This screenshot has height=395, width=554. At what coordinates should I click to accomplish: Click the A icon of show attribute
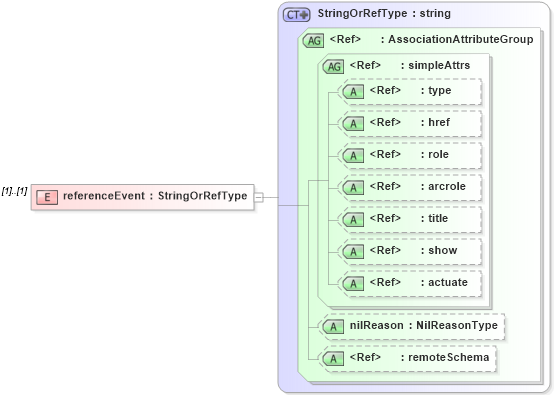[353, 252]
